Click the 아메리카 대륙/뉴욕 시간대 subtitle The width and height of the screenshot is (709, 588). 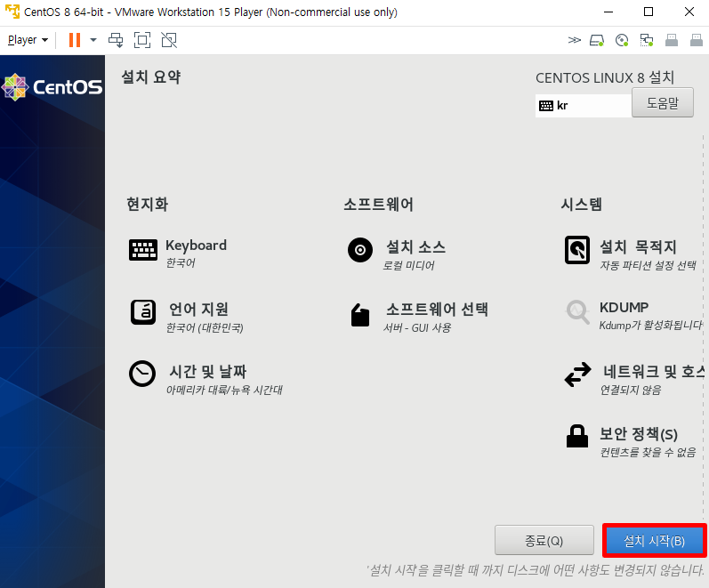click(x=224, y=390)
